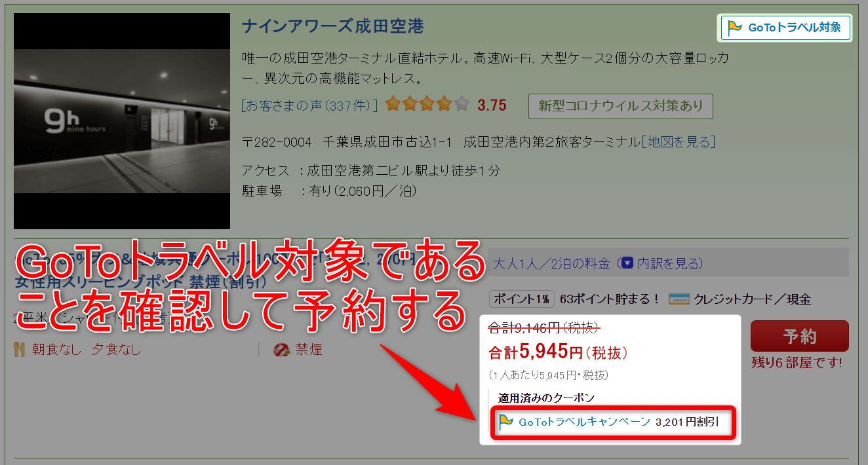Click the 大人1人/2泊の料金 text
This screenshot has height=465, width=868.
pos(551,263)
